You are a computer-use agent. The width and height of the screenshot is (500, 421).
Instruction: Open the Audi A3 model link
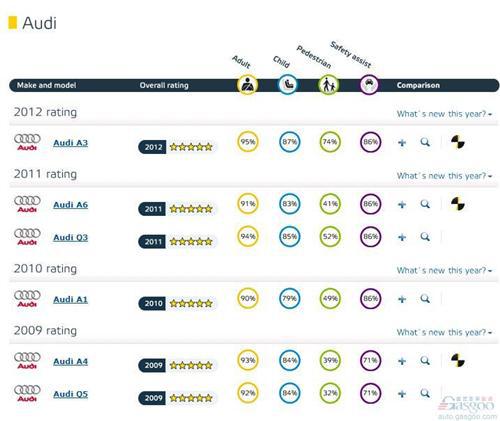71,143
